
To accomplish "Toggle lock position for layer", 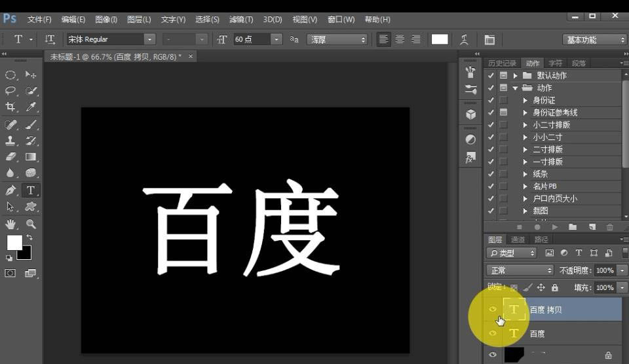I will (x=541, y=287).
